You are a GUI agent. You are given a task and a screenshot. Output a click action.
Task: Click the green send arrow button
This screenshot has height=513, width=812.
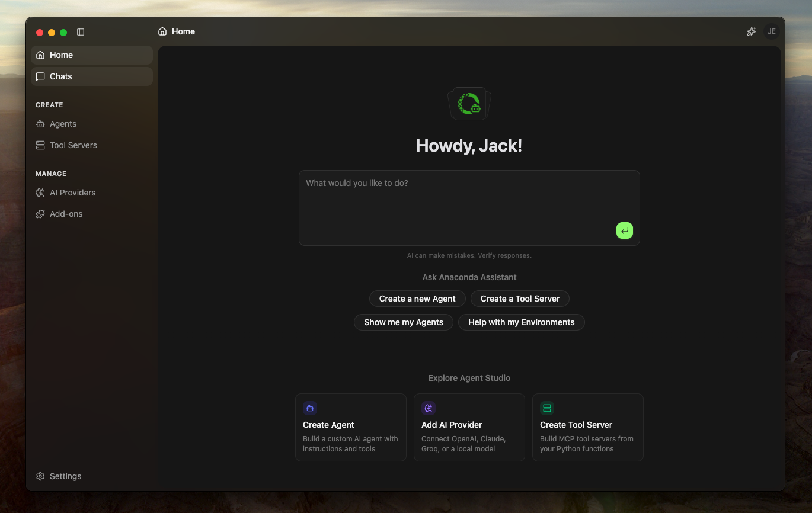[625, 230]
